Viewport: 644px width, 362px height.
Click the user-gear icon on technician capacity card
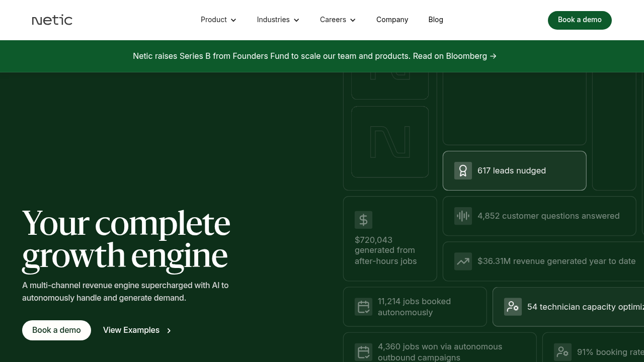513,307
